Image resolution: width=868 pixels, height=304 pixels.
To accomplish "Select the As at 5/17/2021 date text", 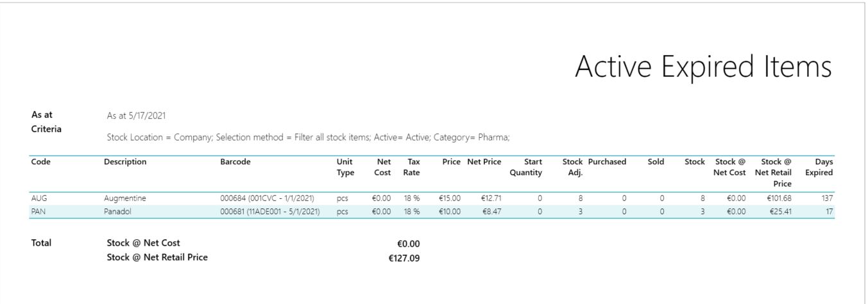I will [137, 116].
